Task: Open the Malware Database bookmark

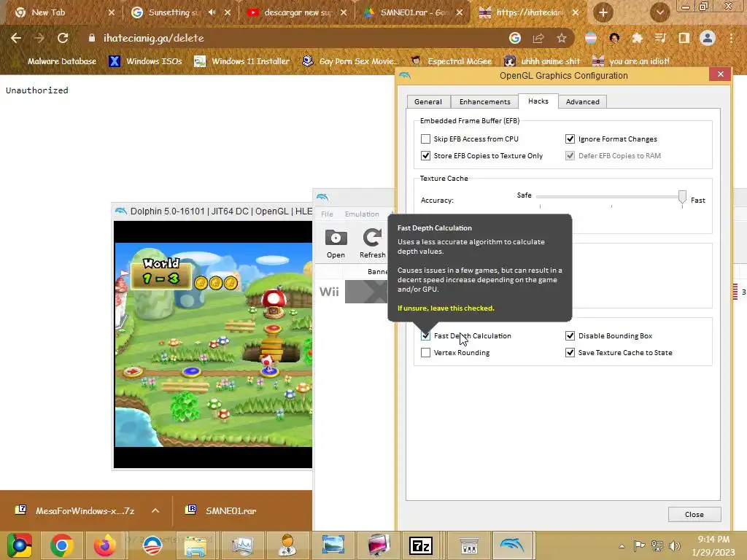Action: coord(61,61)
